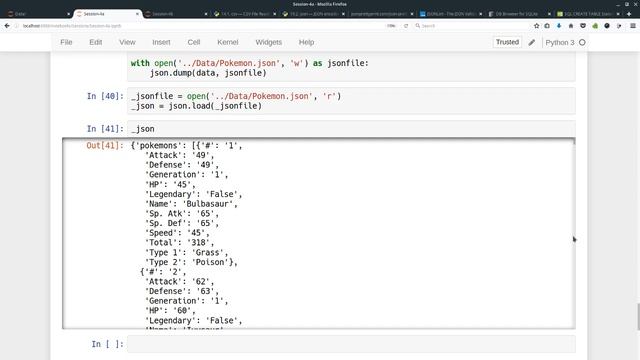Open the File menu
Viewport: 640px width, 360px height.
point(66,42)
